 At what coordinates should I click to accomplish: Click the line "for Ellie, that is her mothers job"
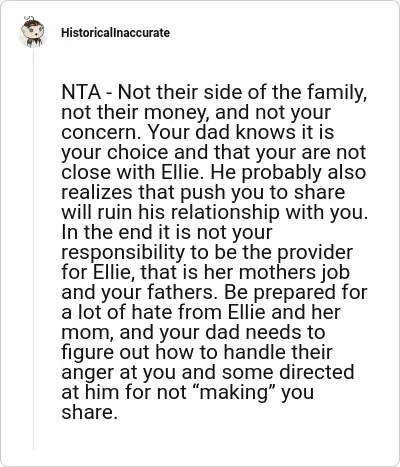(x=206, y=272)
